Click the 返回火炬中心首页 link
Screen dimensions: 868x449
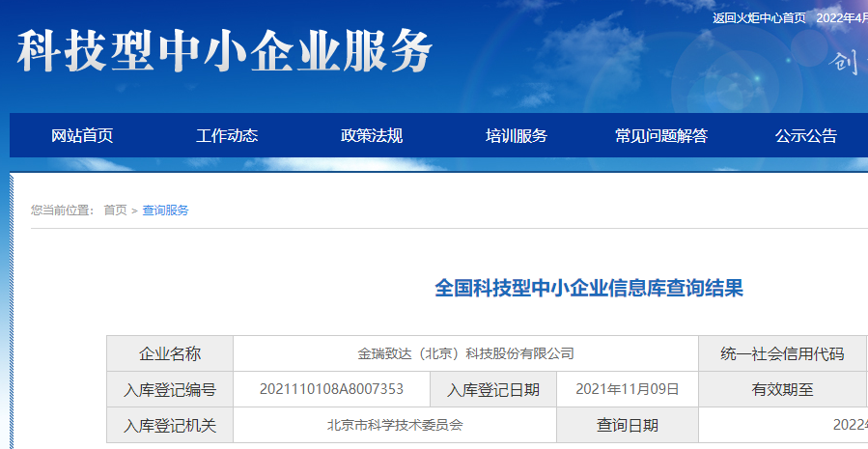759,17
